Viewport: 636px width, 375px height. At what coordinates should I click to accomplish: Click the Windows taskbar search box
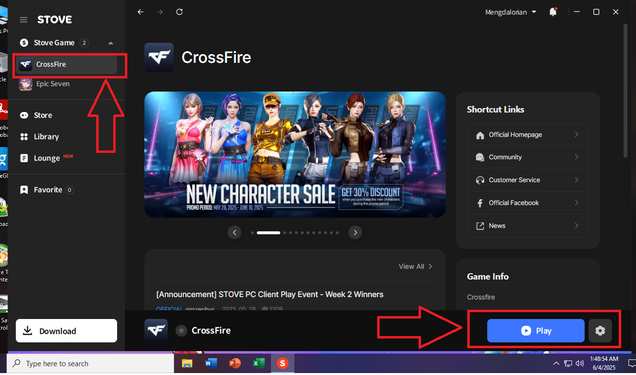[x=91, y=364]
